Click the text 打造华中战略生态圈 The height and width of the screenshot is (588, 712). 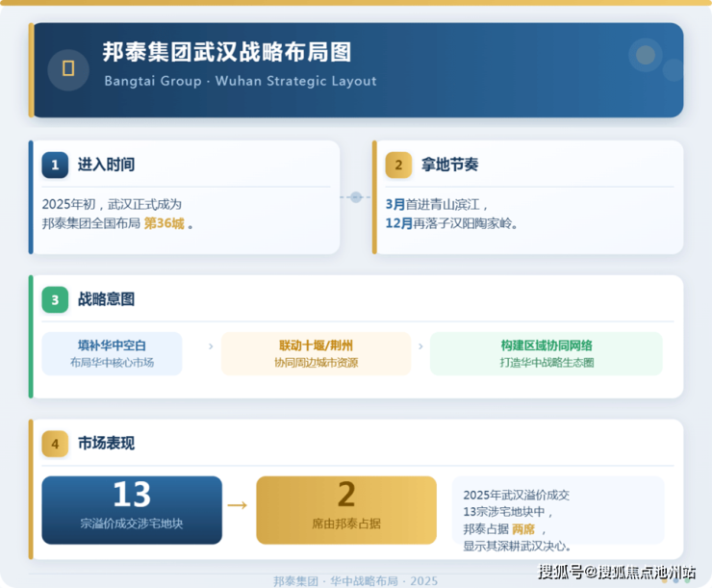[x=547, y=363]
